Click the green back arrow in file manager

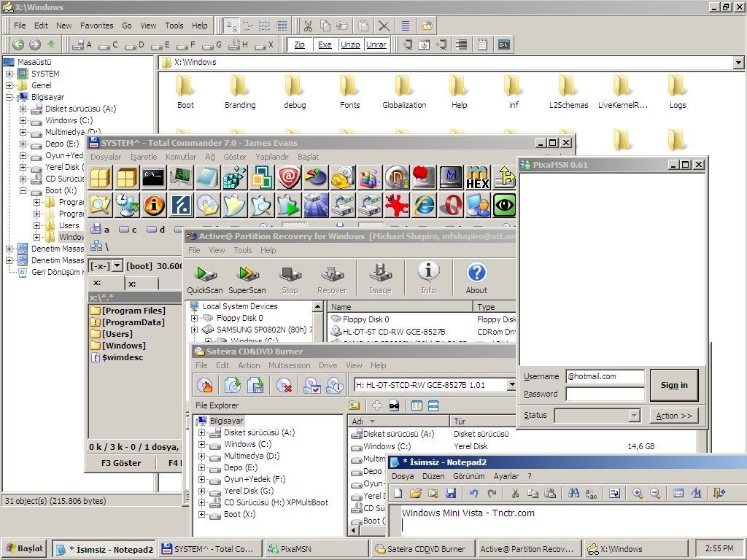18,44
